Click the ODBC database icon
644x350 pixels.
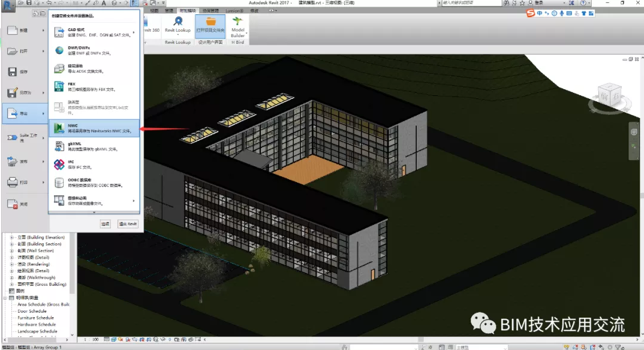pyautogui.click(x=59, y=182)
